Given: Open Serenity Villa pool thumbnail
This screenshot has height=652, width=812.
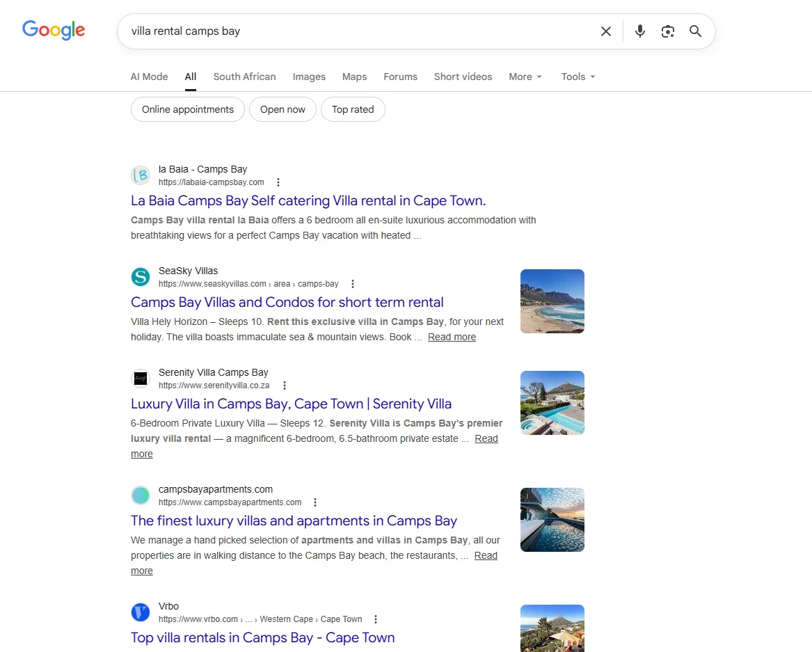Looking at the screenshot, I should tap(552, 402).
